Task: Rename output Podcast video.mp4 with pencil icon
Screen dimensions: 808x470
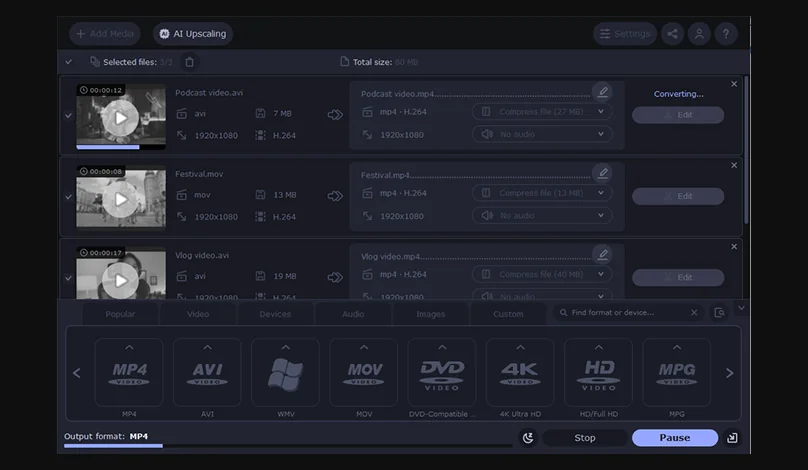Action: [x=602, y=92]
